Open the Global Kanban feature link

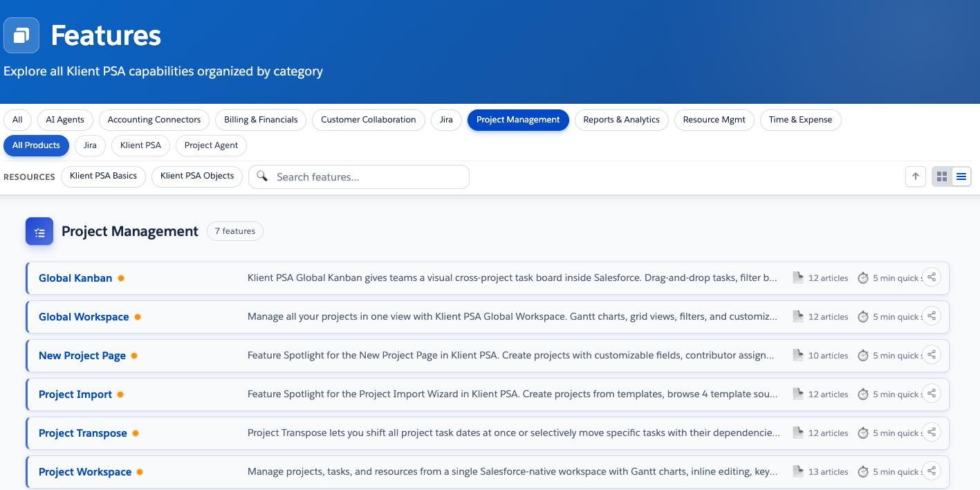tap(75, 278)
